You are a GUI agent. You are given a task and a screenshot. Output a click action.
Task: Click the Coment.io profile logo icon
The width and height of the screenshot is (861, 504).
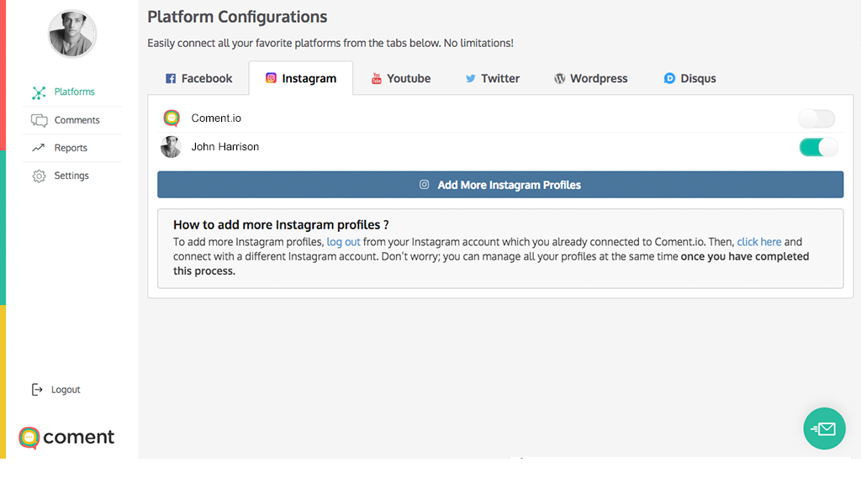click(172, 118)
